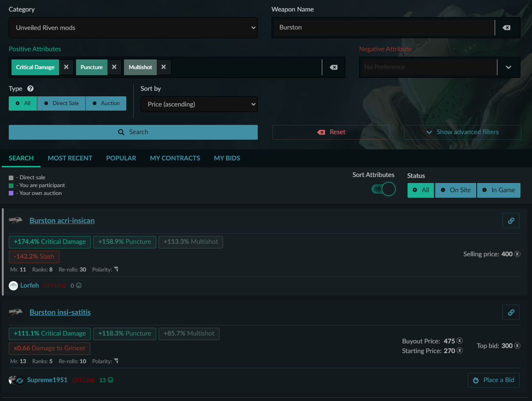Select Direct Sale type option
Viewport: 532px width, 401px height.
tap(61, 103)
